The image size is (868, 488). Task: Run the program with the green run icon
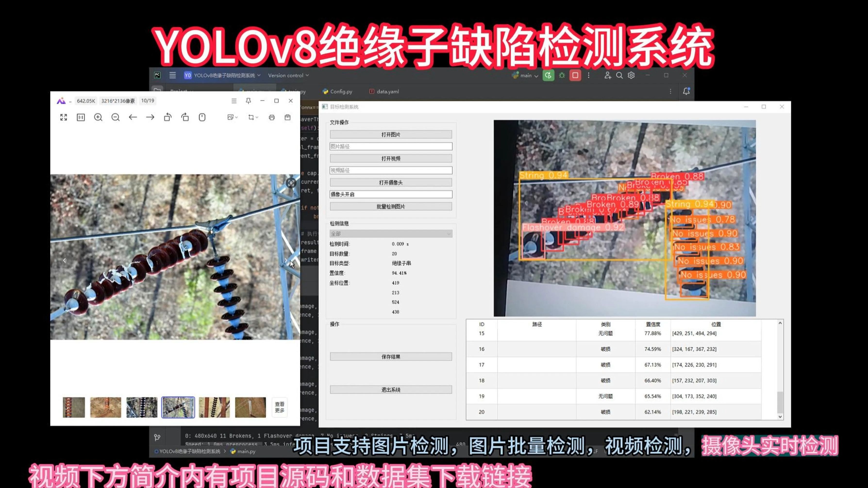point(548,75)
